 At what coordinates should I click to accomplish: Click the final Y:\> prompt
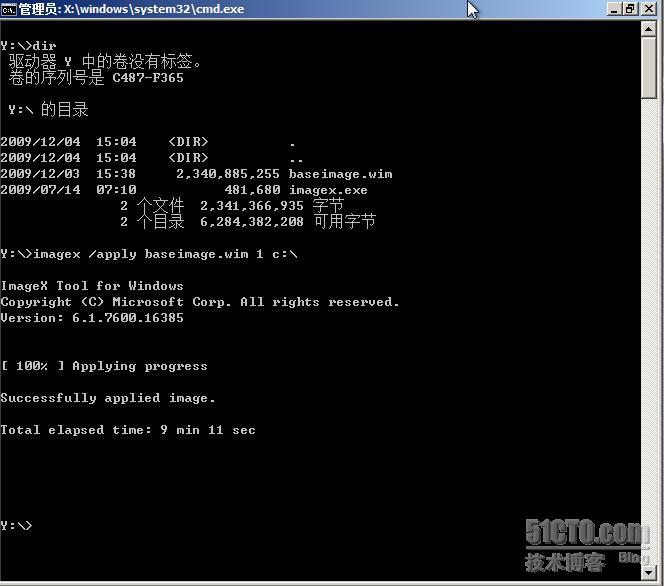tap(16, 526)
